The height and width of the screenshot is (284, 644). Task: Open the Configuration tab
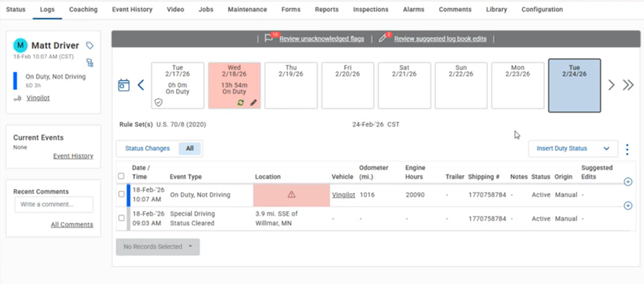(x=542, y=9)
